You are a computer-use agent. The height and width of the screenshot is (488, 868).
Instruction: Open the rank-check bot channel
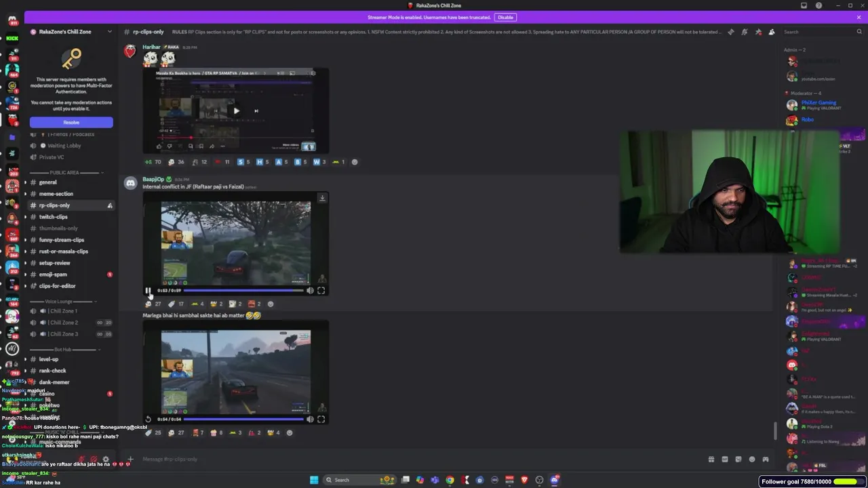click(x=71, y=371)
